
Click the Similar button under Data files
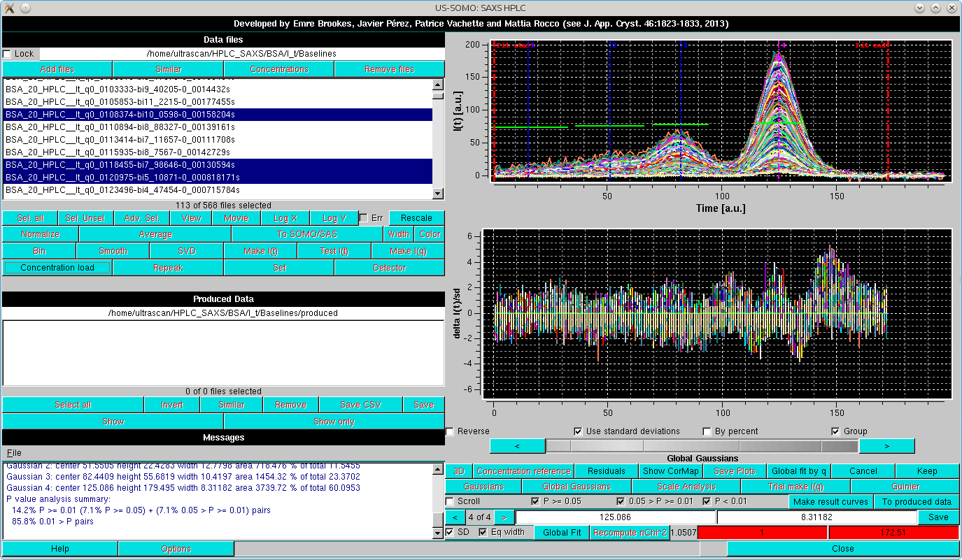(x=168, y=69)
